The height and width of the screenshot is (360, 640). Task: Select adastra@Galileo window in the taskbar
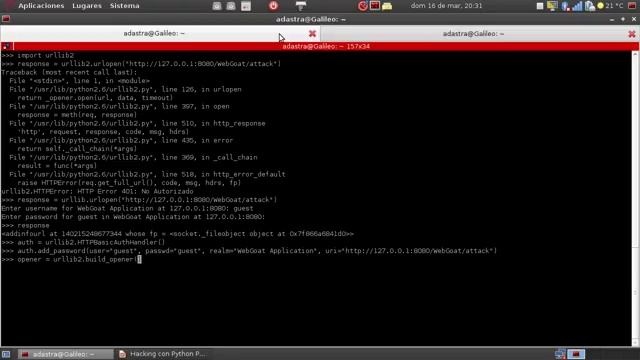[67, 354]
